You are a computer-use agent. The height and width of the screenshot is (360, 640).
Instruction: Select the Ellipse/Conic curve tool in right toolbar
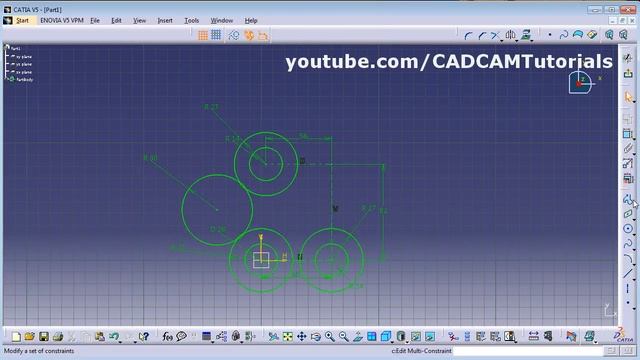click(x=628, y=259)
